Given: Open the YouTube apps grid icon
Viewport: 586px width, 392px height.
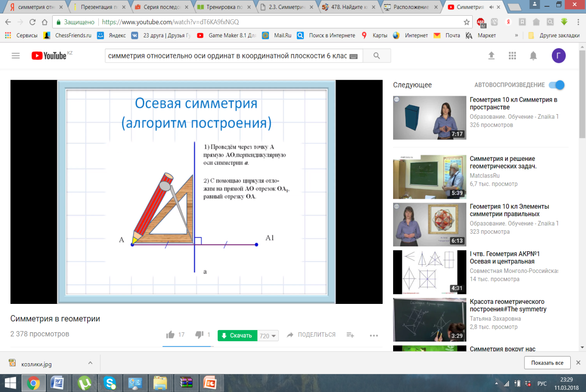Looking at the screenshot, I should [x=512, y=56].
